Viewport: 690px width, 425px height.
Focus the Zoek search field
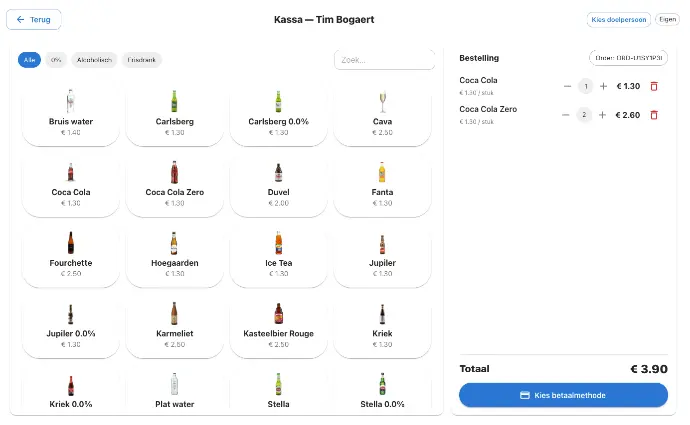(x=384, y=60)
